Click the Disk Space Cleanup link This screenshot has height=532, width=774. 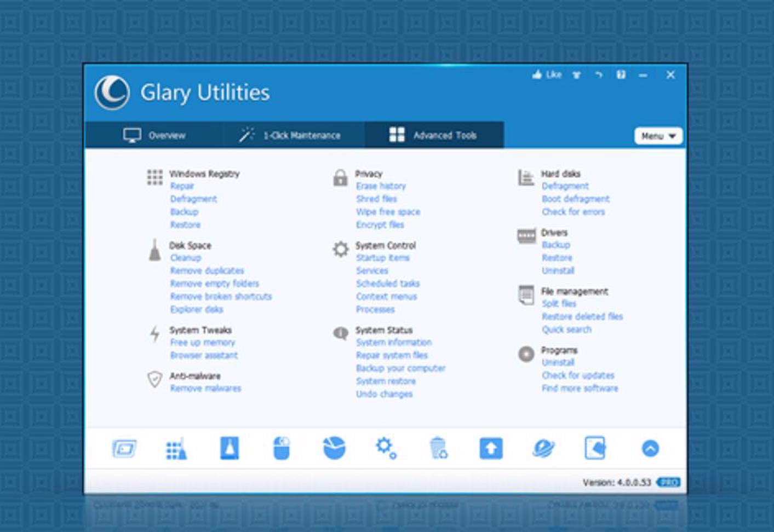[x=186, y=258]
